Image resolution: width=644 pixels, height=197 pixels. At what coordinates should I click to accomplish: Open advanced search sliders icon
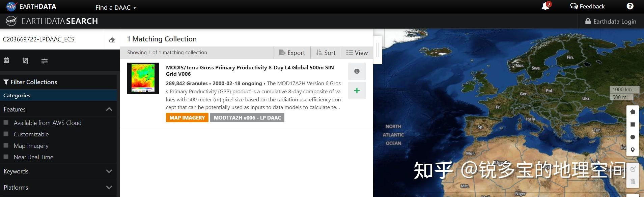tap(45, 61)
